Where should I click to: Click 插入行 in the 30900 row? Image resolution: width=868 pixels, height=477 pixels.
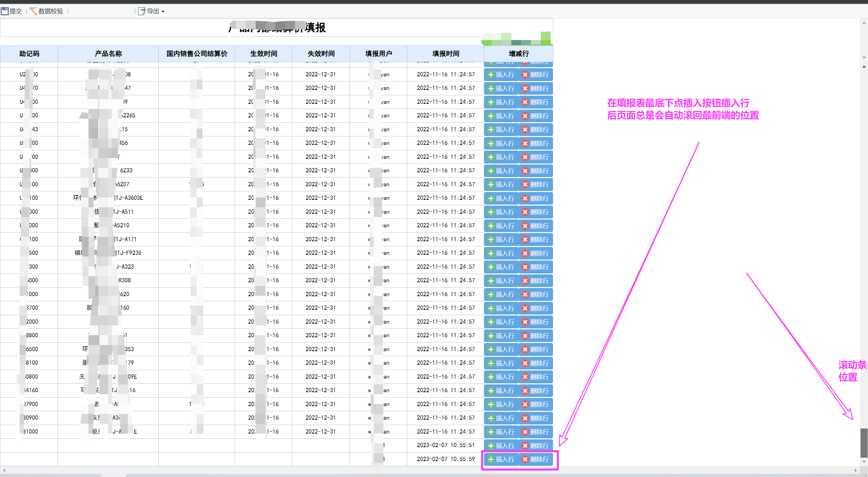(501, 418)
